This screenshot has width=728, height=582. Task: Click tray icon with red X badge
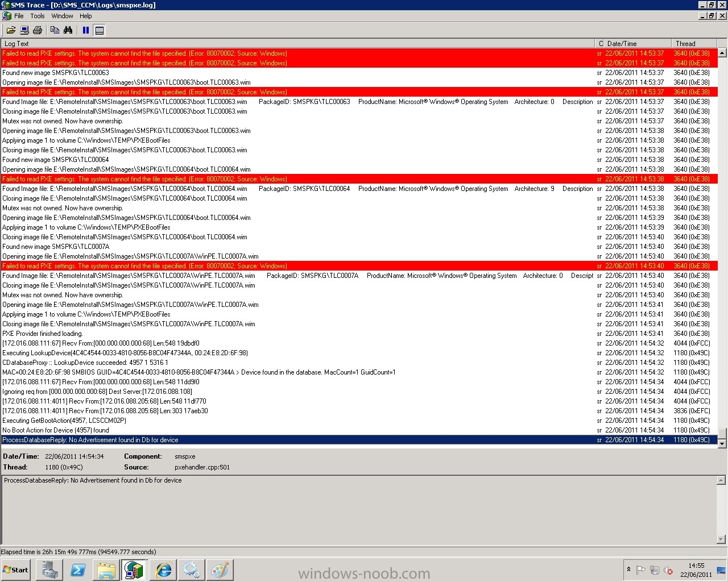(669, 570)
